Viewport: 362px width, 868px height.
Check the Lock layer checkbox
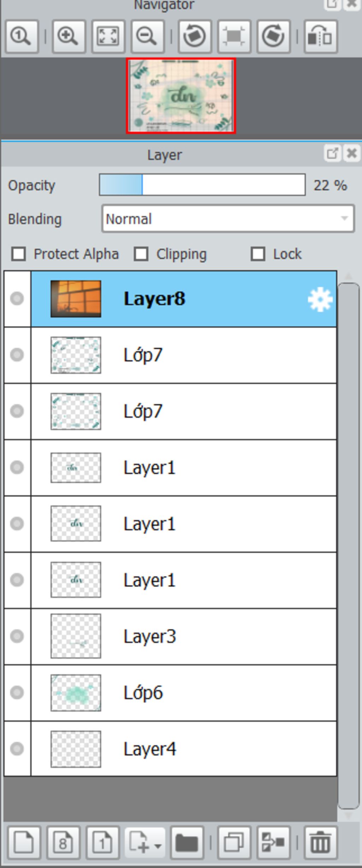click(258, 254)
